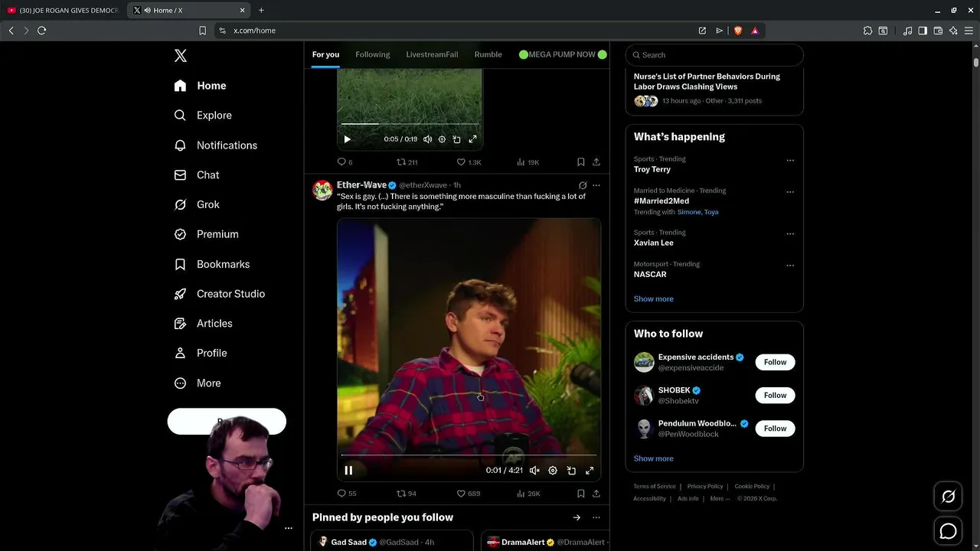Open the Terms of Service link

pyautogui.click(x=655, y=487)
